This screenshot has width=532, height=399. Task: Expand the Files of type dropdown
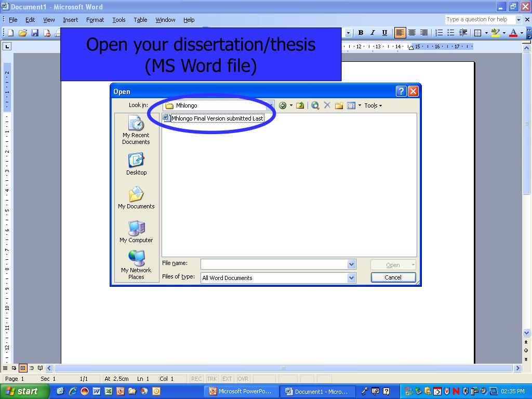[352, 278]
